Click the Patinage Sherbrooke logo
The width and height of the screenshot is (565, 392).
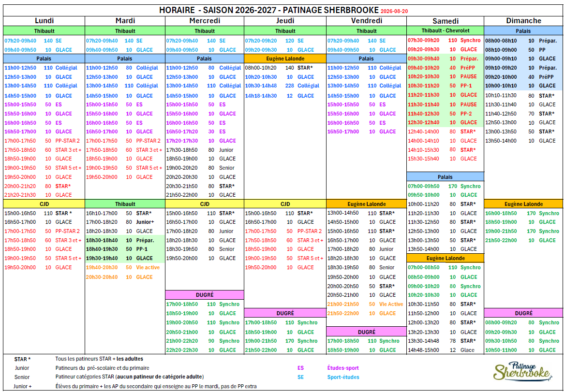(522, 371)
